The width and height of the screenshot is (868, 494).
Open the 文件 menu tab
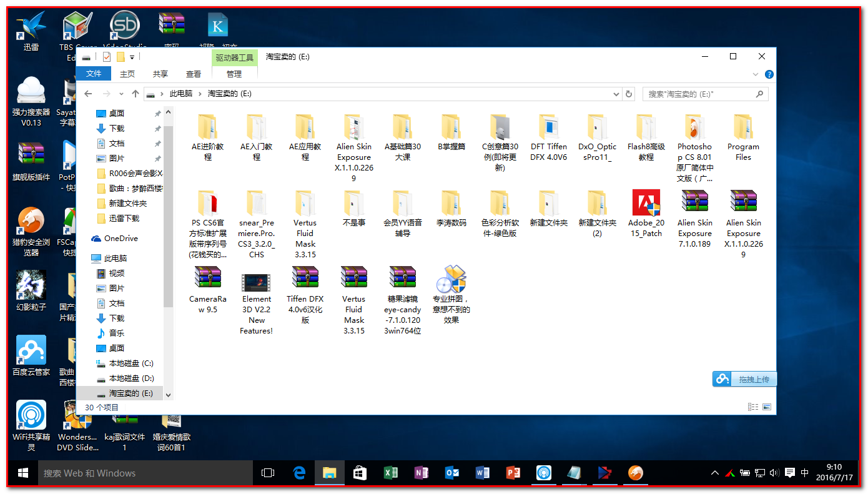pyautogui.click(x=94, y=74)
